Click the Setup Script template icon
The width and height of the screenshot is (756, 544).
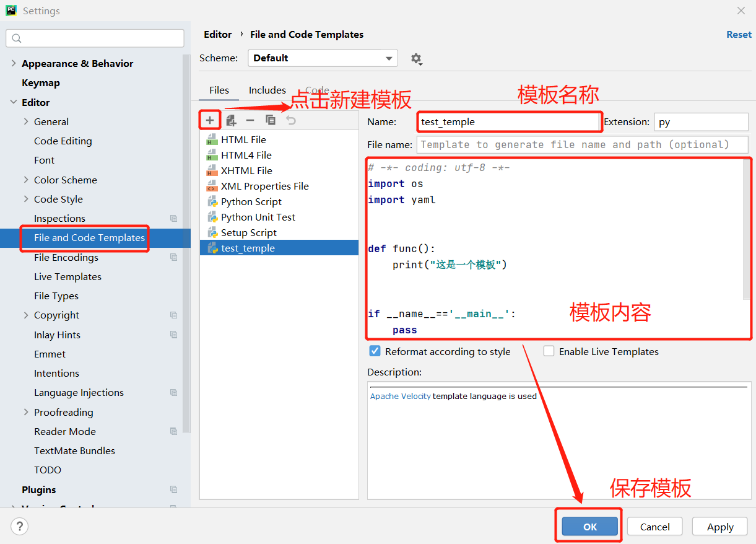coord(212,232)
